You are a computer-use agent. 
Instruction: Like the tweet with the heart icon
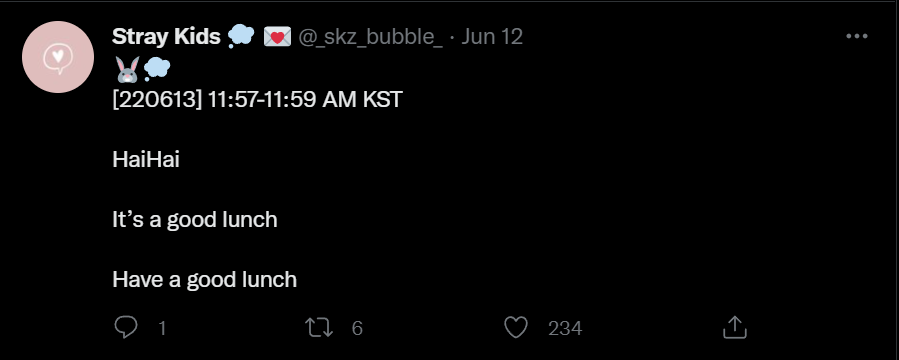click(515, 328)
